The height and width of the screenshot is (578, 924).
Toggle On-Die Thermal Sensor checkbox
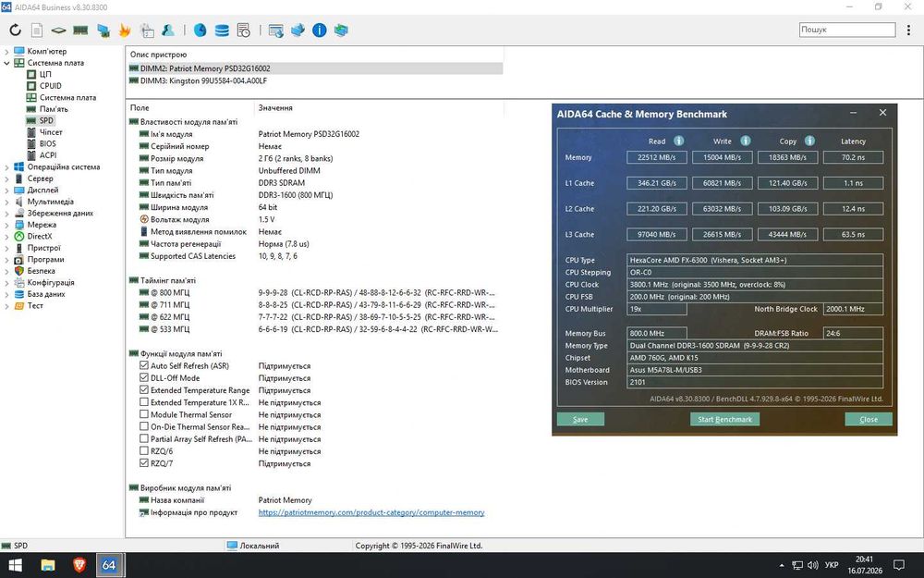click(144, 426)
